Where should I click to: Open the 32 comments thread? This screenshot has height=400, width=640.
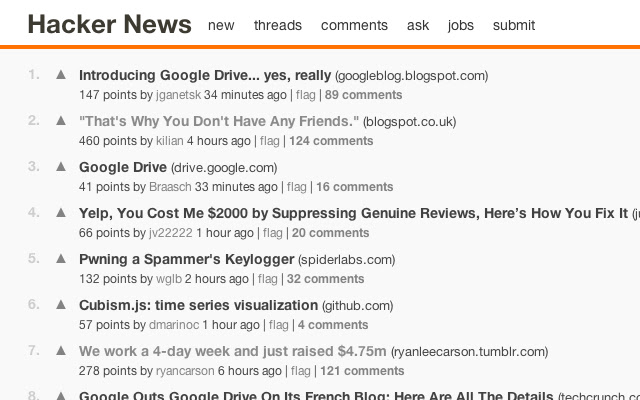325,279
